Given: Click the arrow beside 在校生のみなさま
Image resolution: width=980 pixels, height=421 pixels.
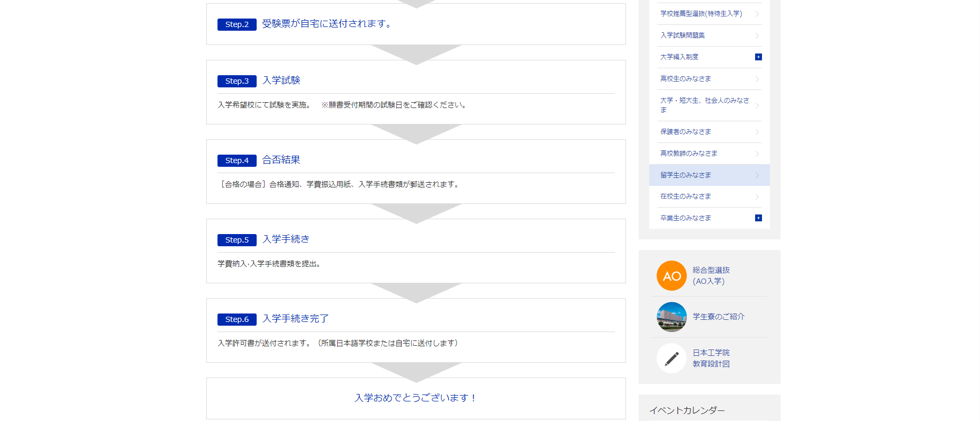Looking at the screenshot, I should (757, 196).
